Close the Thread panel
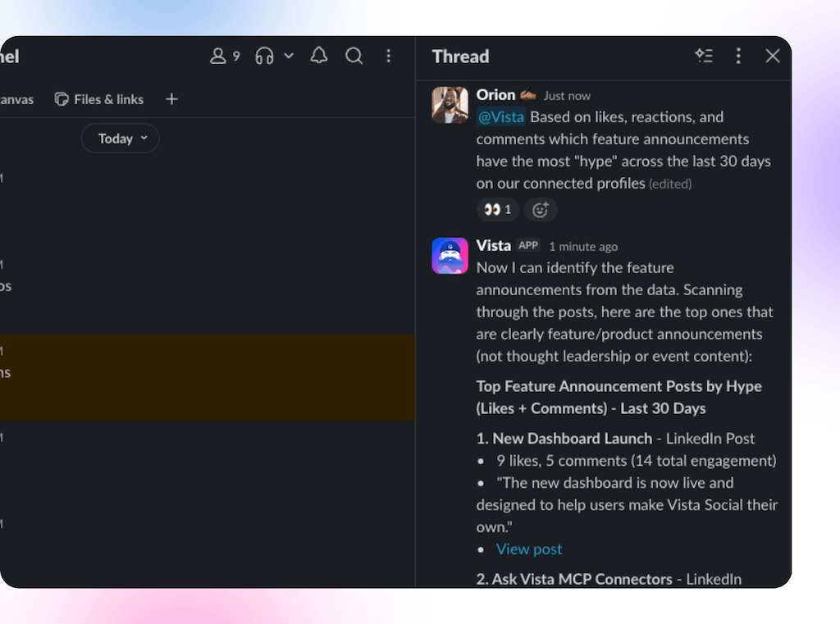The image size is (840, 624). (x=773, y=56)
